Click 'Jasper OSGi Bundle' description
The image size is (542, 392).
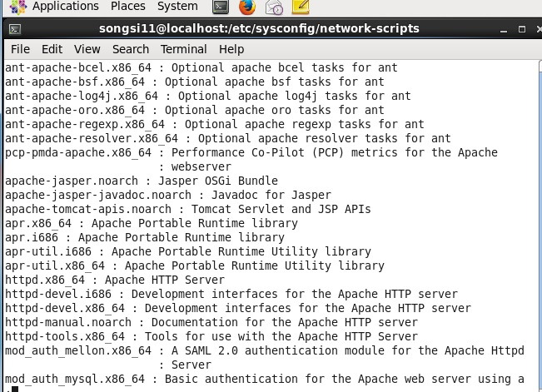(218, 181)
